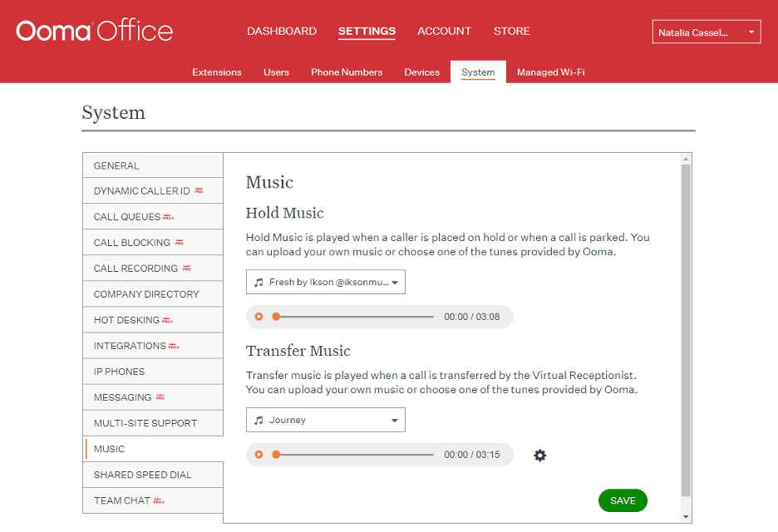
Task: Click the Ooma Office logo
Action: pos(93,30)
